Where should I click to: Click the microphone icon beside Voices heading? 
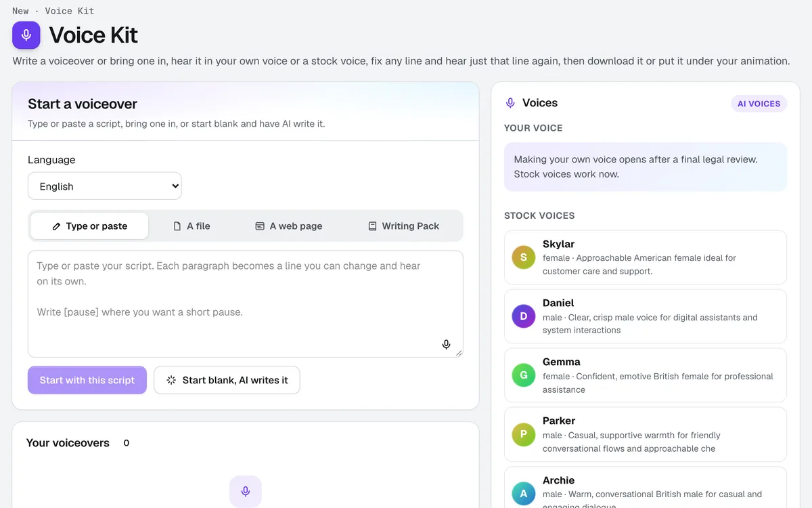coord(510,103)
